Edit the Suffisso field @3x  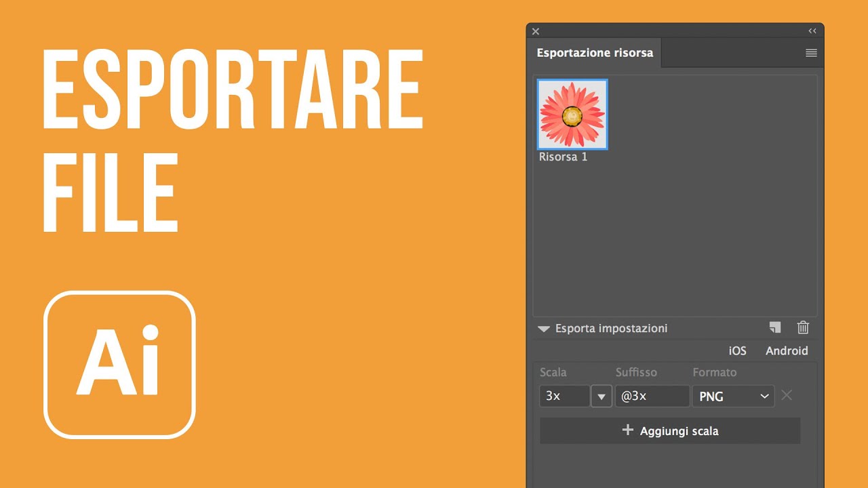[x=652, y=396]
